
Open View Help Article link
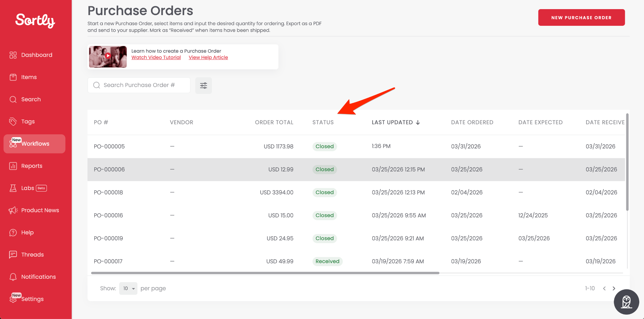pyautogui.click(x=208, y=57)
